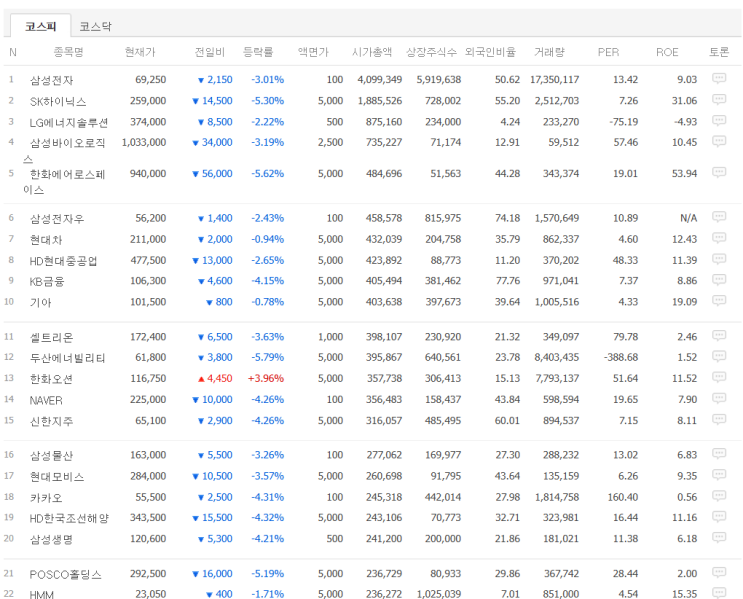This screenshot has width=743, height=599.
Task: Open the POSCO홀딩스 stock link
Action: [x=65, y=574]
